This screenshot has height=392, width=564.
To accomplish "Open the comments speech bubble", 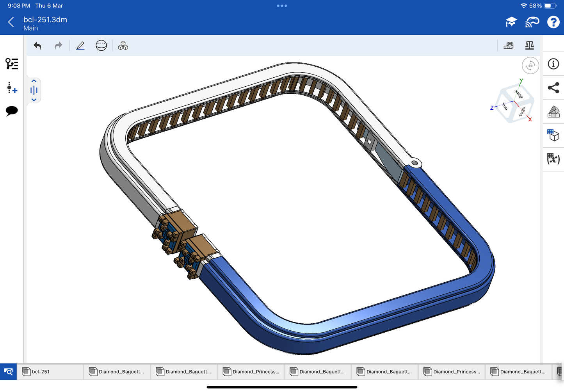I will [12, 111].
